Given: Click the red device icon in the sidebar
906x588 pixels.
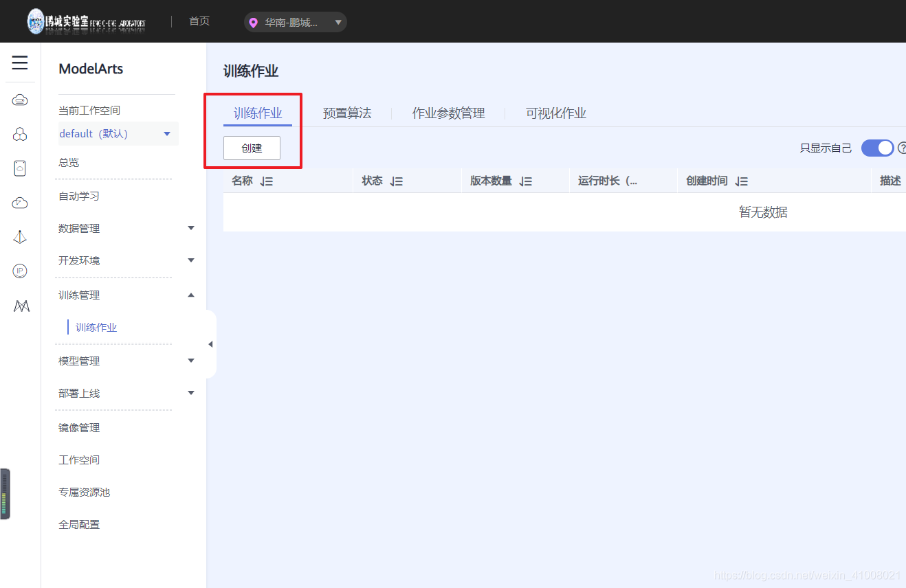Looking at the screenshot, I should click(20, 168).
